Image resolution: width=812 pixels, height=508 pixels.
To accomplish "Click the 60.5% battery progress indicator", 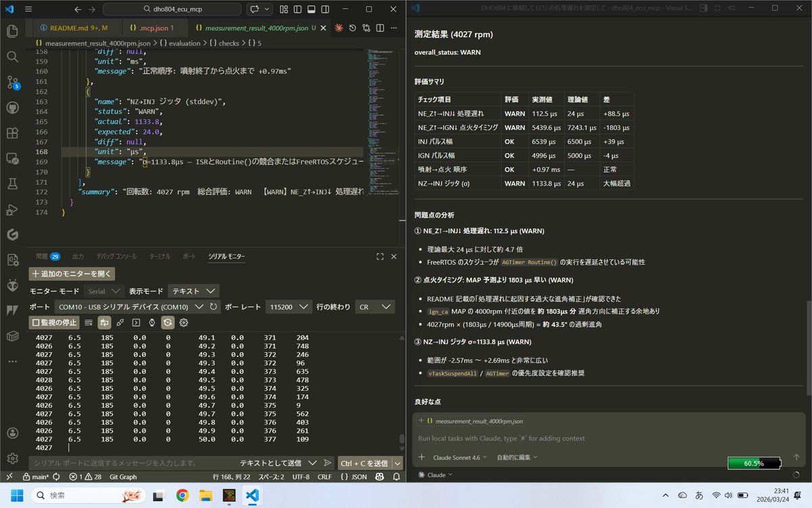I will click(754, 463).
